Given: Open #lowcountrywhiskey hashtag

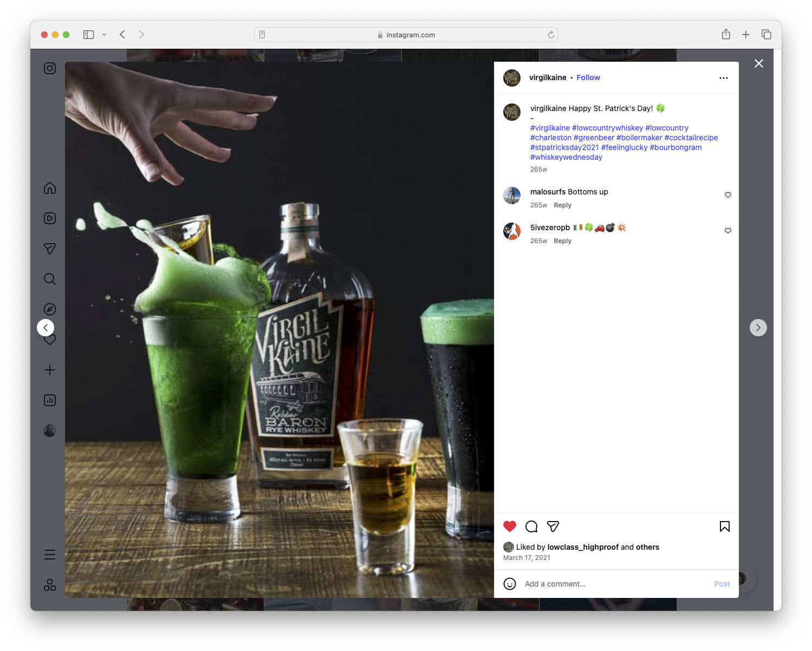Looking at the screenshot, I should [x=608, y=128].
